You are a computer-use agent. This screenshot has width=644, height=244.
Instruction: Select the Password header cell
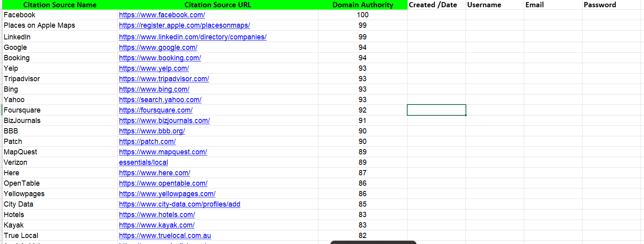point(611,5)
